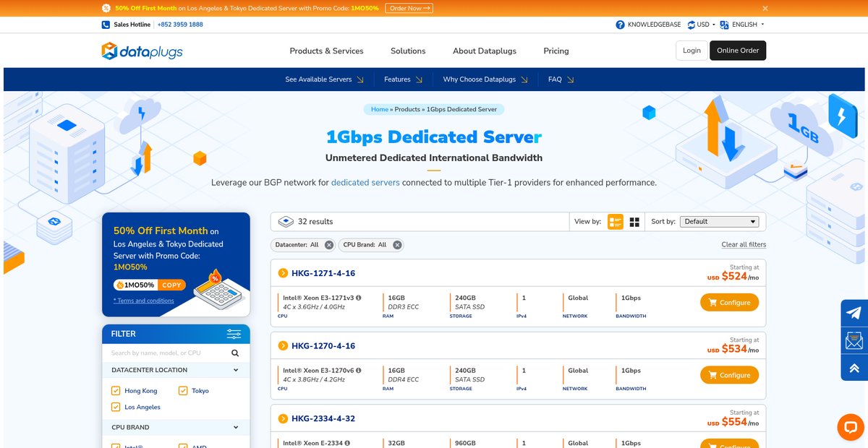Image resolution: width=868 pixels, height=448 pixels.
Task: Toggle the Hong Kong checkbox
Action: point(116,391)
